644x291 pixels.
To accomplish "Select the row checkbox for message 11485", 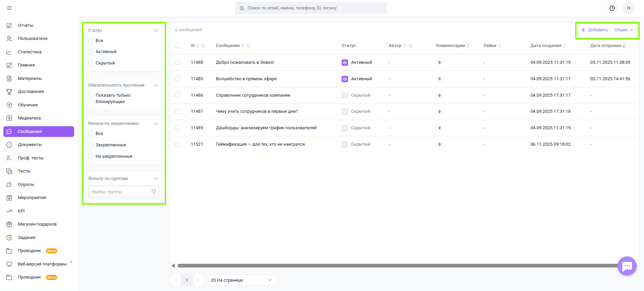I will click(178, 79).
